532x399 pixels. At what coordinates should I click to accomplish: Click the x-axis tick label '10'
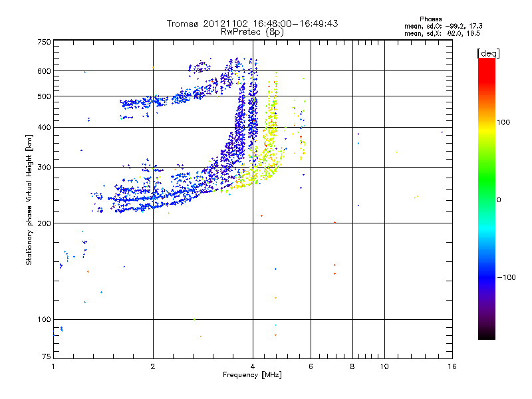pos(384,366)
